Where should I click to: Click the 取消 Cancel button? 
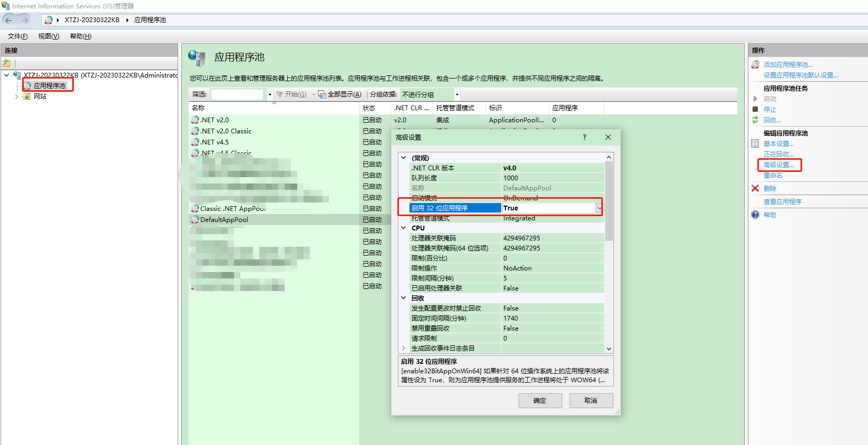pyautogui.click(x=591, y=401)
